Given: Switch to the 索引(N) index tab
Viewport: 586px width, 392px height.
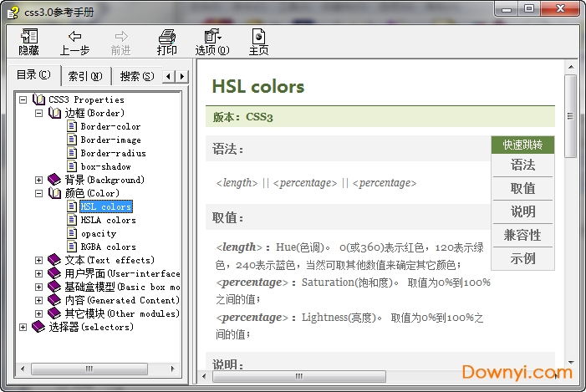Looking at the screenshot, I should [x=85, y=76].
